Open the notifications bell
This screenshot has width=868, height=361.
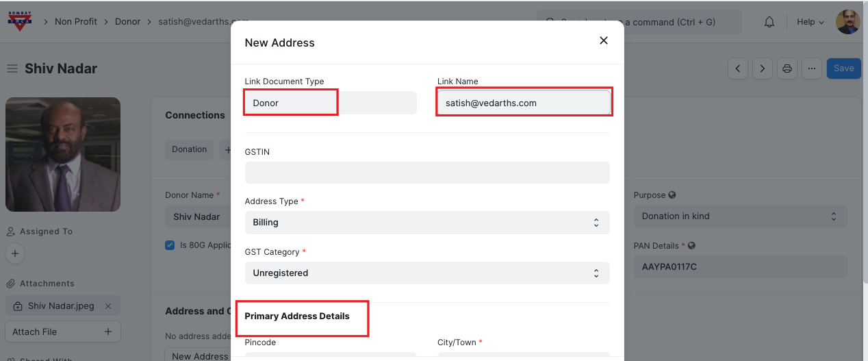pyautogui.click(x=769, y=22)
